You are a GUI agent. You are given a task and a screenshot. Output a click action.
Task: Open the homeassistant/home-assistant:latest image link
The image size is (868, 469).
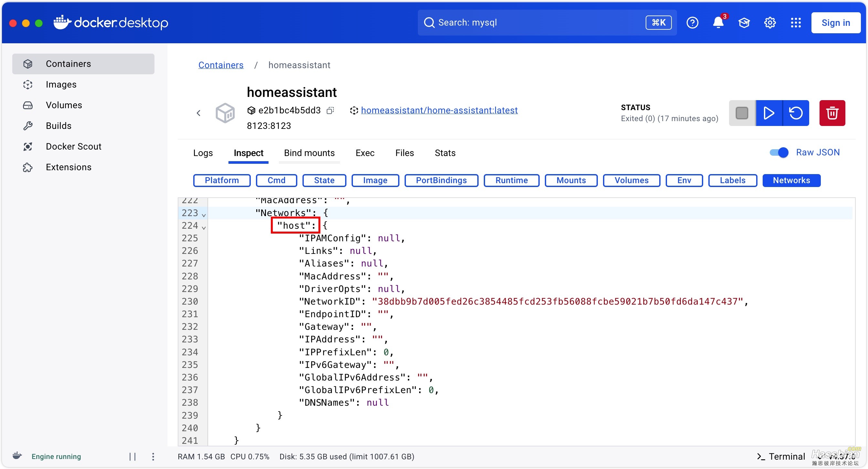[439, 110]
